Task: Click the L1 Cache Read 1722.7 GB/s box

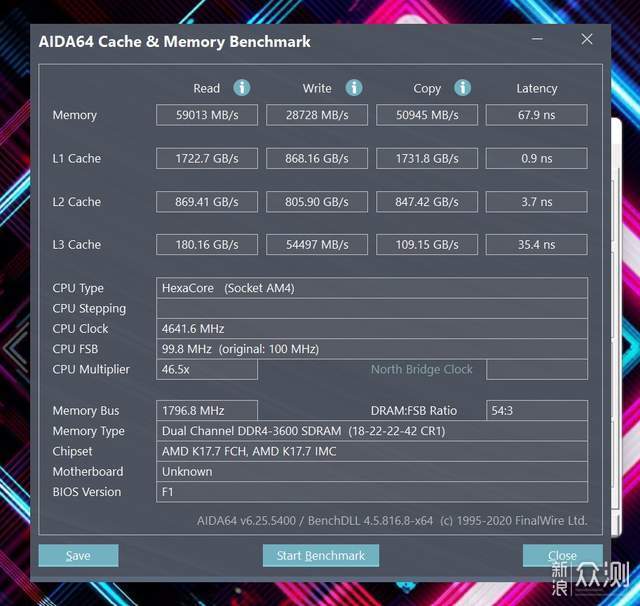Action: pyautogui.click(x=207, y=158)
